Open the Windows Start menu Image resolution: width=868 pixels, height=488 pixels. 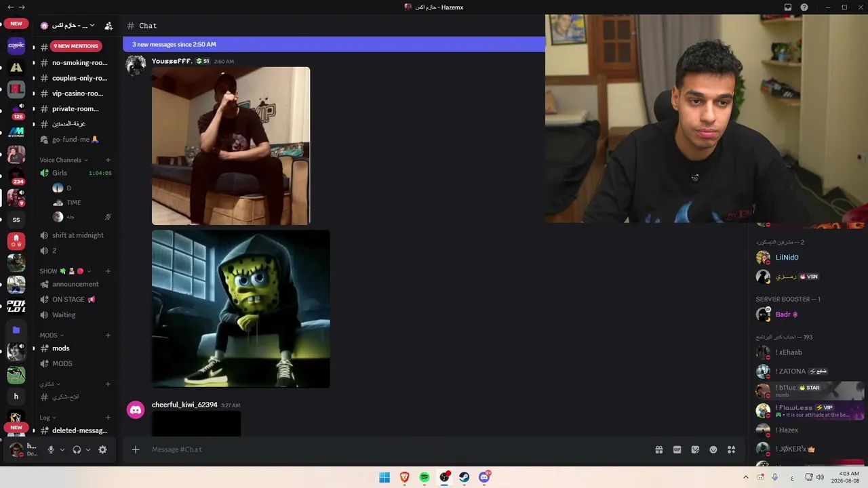(384, 477)
